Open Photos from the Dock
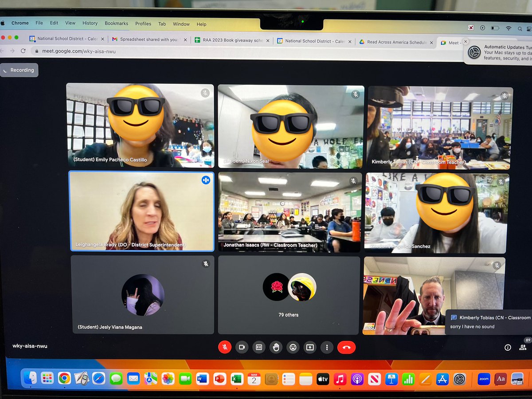 (168, 379)
